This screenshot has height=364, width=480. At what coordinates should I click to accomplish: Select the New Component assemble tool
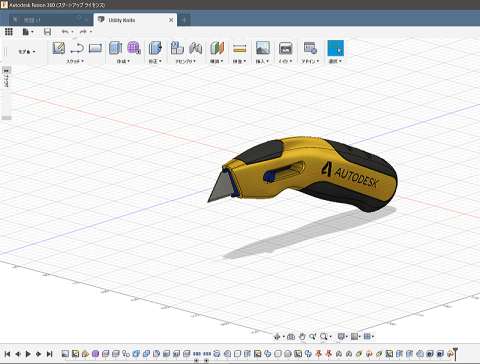click(x=177, y=48)
